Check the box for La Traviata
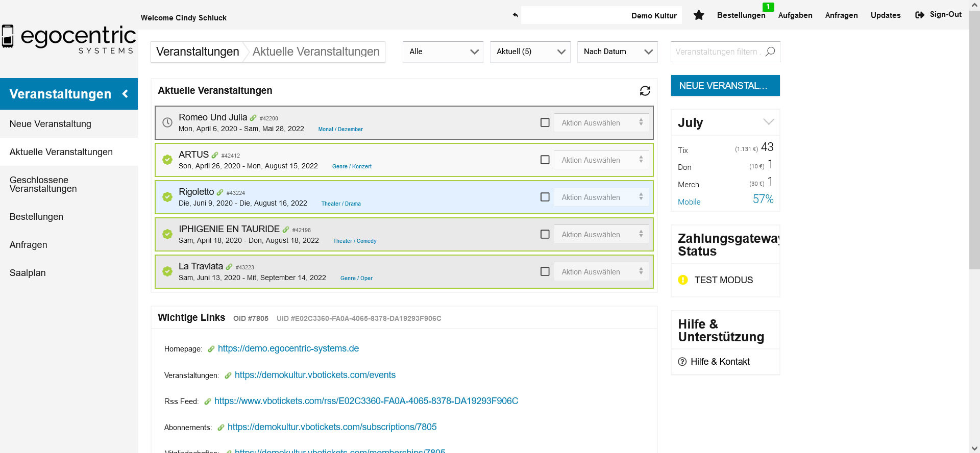 (545, 271)
